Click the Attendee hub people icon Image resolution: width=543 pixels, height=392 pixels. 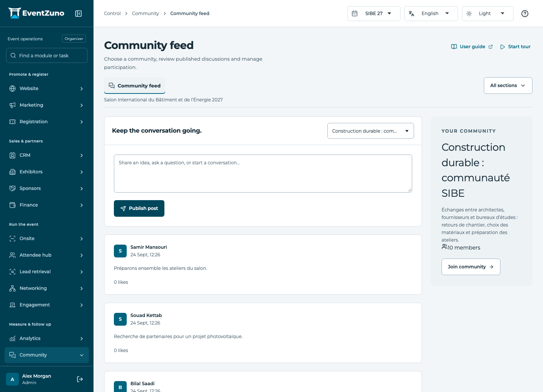tap(12, 255)
